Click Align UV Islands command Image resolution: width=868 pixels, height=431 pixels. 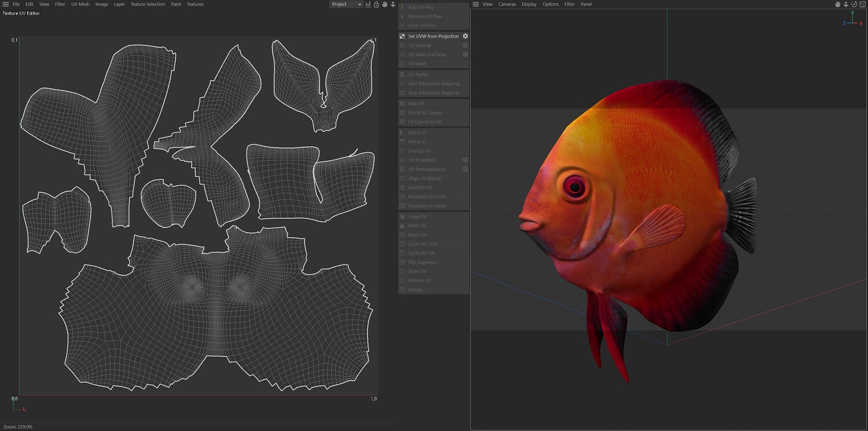click(x=433, y=178)
